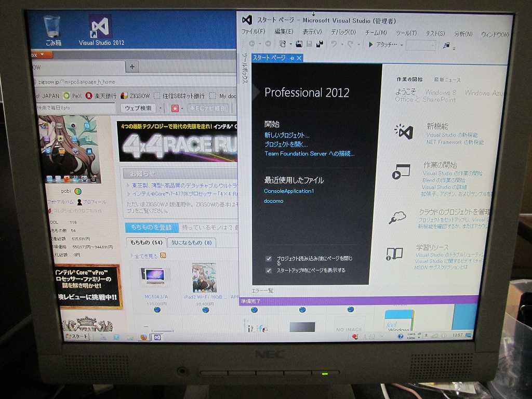Viewport: 532px width, 399px height.
Task: Open the デバッグ(D) menu
Action: 343,32
